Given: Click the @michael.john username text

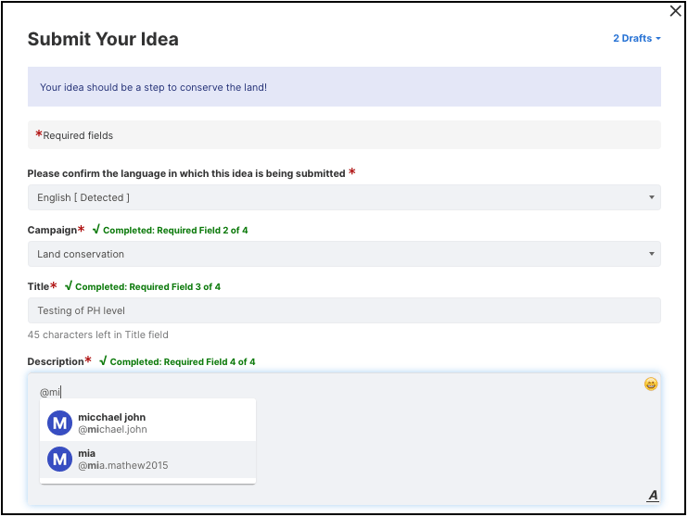Looking at the screenshot, I should point(113,430).
